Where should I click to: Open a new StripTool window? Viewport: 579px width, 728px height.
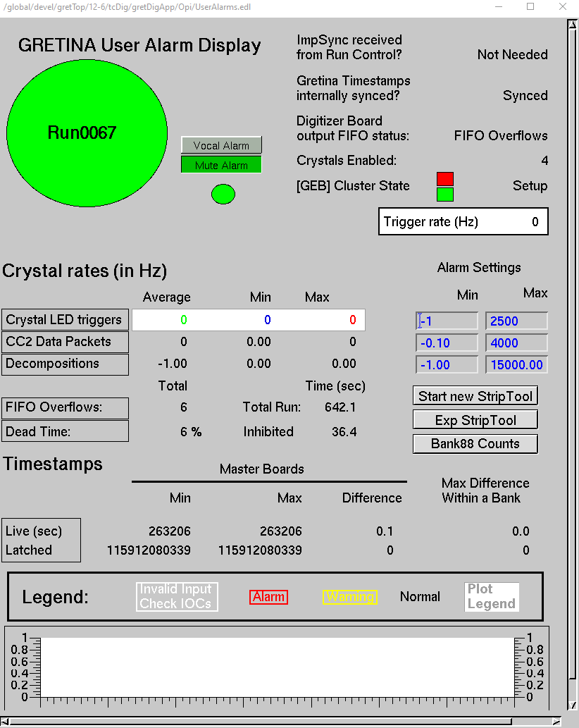point(475,396)
